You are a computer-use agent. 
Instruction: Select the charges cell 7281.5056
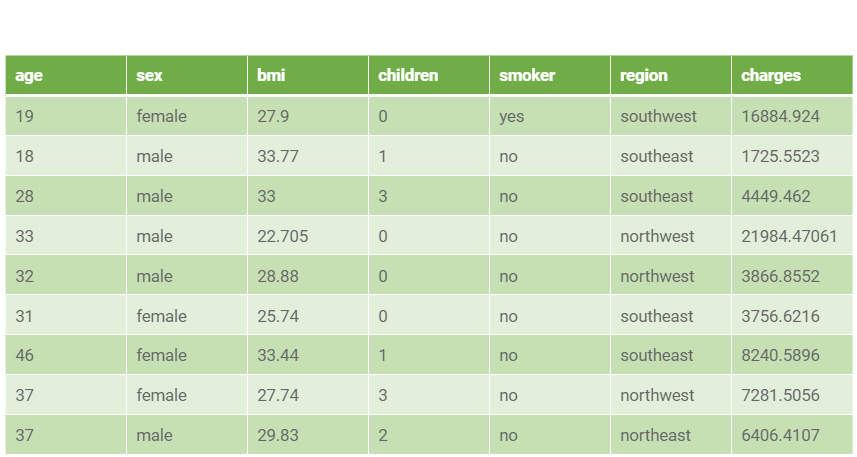tap(792, 395)
